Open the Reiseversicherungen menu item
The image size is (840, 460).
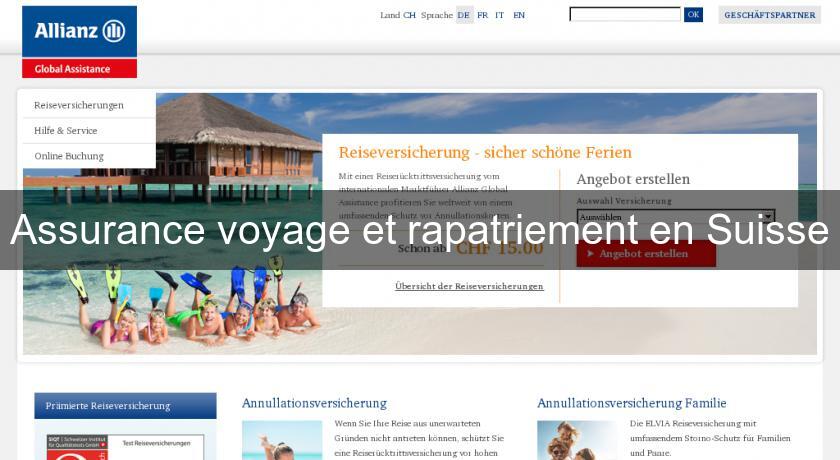click(79, 105)
